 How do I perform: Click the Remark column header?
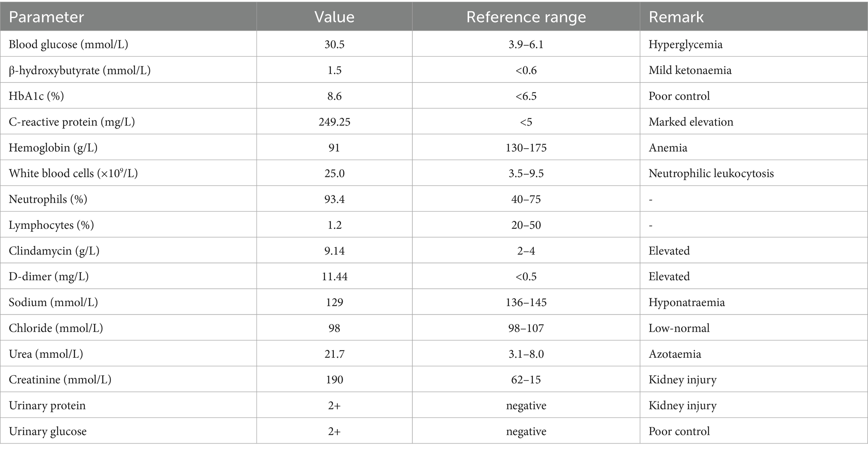coord(676,17)
